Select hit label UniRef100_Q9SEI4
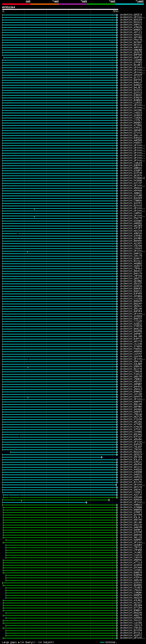 point(131,15)
